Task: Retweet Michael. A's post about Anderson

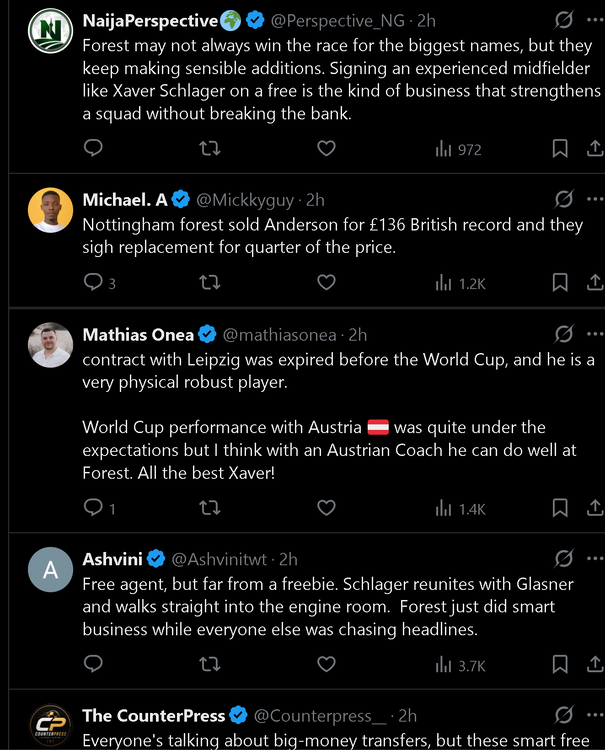Action: pos(209,282)
